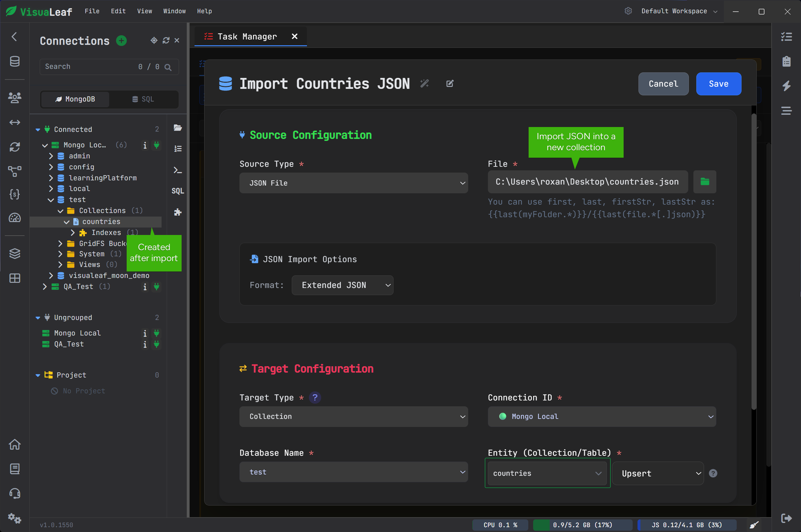Screen dimensions: 801x532
Task: Click the curly braces {s} icon
Action: coord(15,194)
